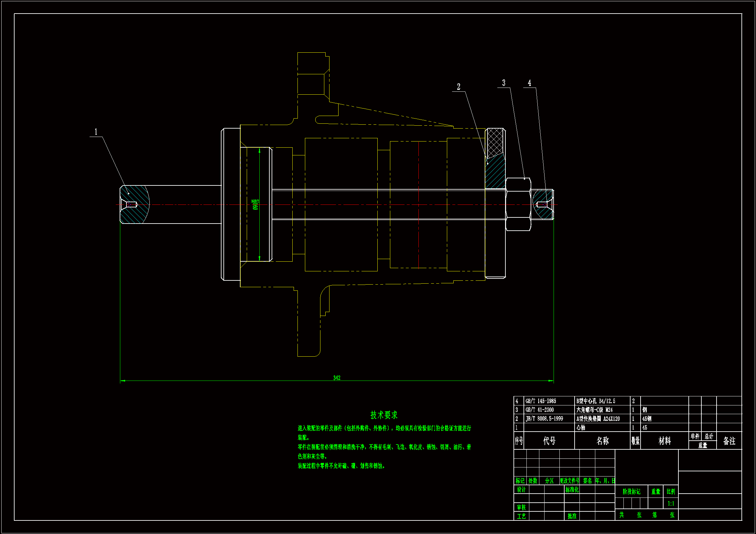Select the GB/T 145-1985 cell in parts list
756x534 pixels.
(541, 401)
